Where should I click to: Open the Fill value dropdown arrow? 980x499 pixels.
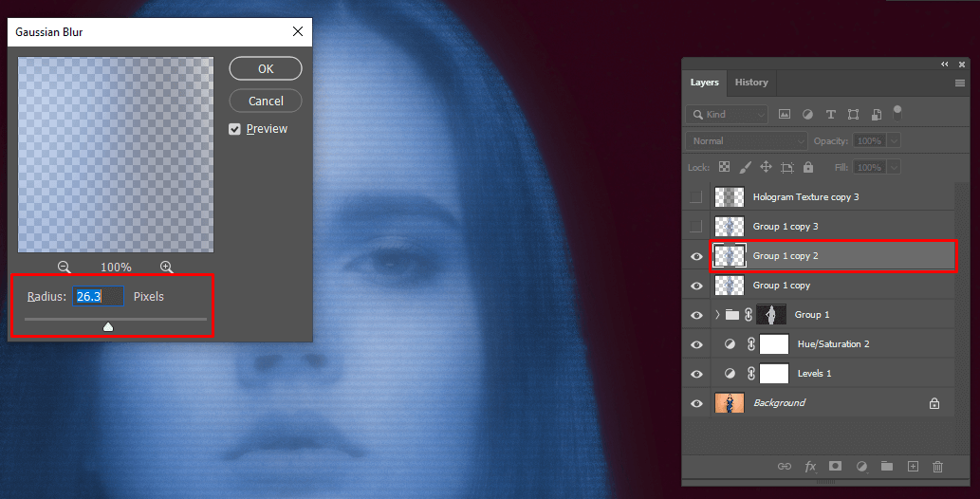click(894, 168)
